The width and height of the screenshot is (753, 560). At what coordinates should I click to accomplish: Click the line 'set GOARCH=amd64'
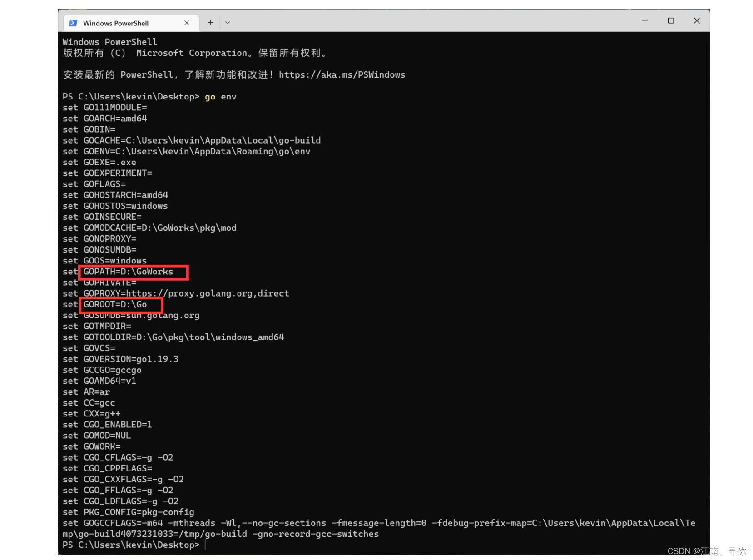pos(105,119)
